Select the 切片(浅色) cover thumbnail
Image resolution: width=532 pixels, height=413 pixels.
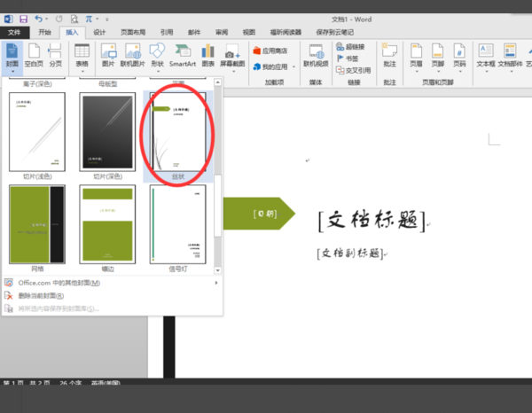(37, 132)
